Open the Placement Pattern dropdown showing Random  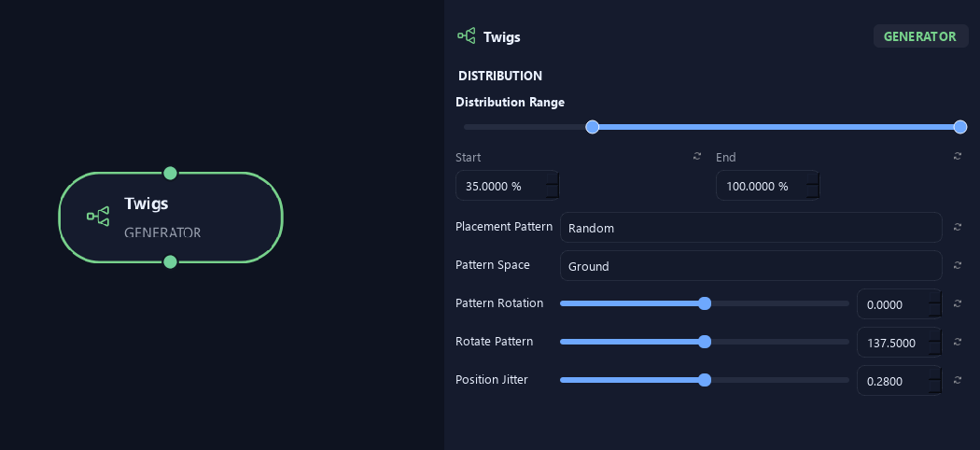(x=750, y=228)
